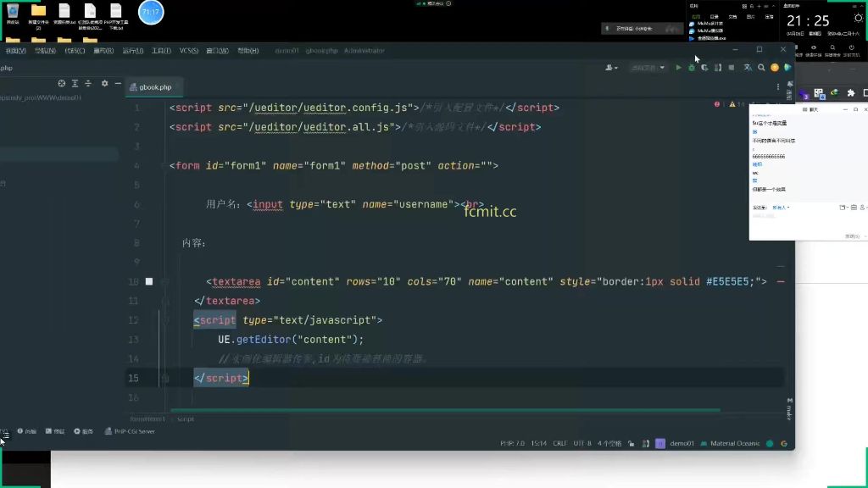The height and width of the screenshot is (488, 868).
Task: Click the blue 71:17 timer circle
Action: (x=151, y=12)
